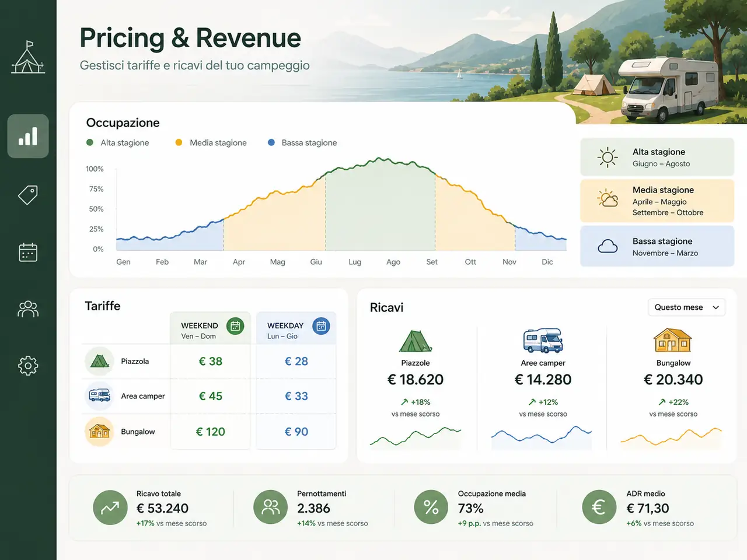Toggle the Bassa stagione legend dot
Screen dimensions: 747x560
tap(271, 142)
